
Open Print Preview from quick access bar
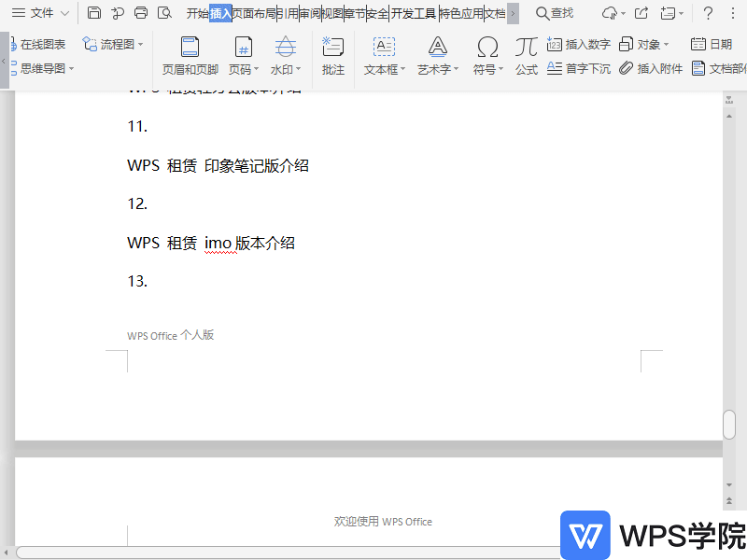(164, 13)
